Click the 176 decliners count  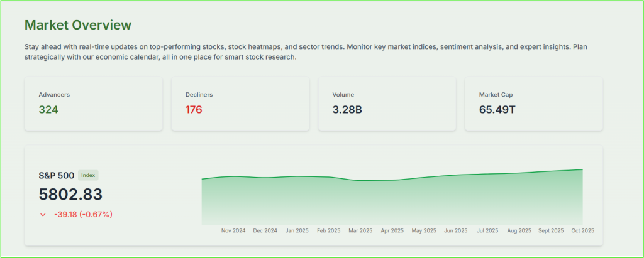coord(195,110)
